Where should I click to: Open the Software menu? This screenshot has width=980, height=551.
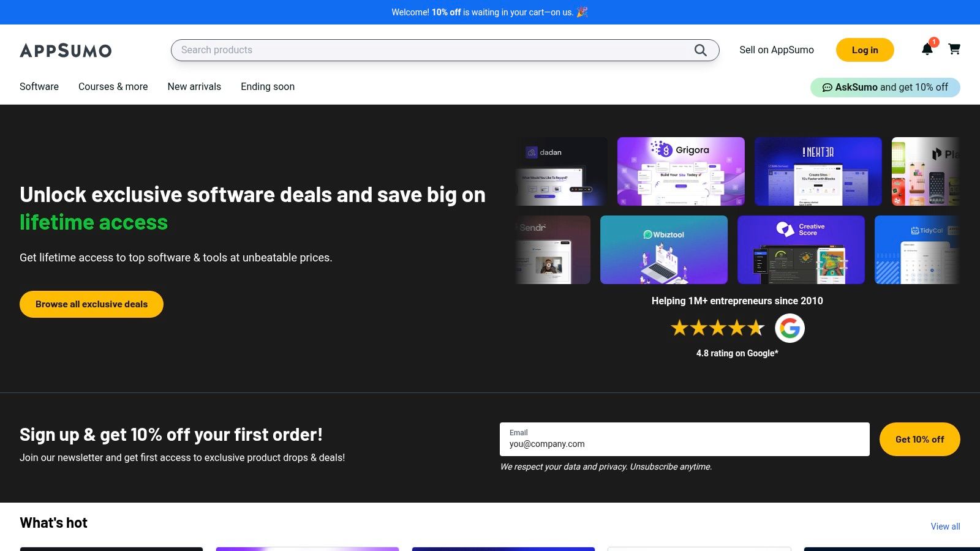point(39,86)
